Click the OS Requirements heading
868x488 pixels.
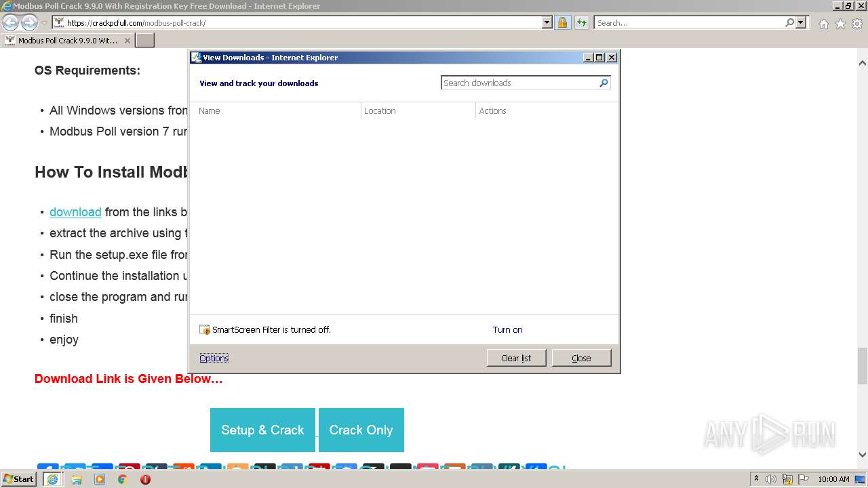click(x=87, y=70)
